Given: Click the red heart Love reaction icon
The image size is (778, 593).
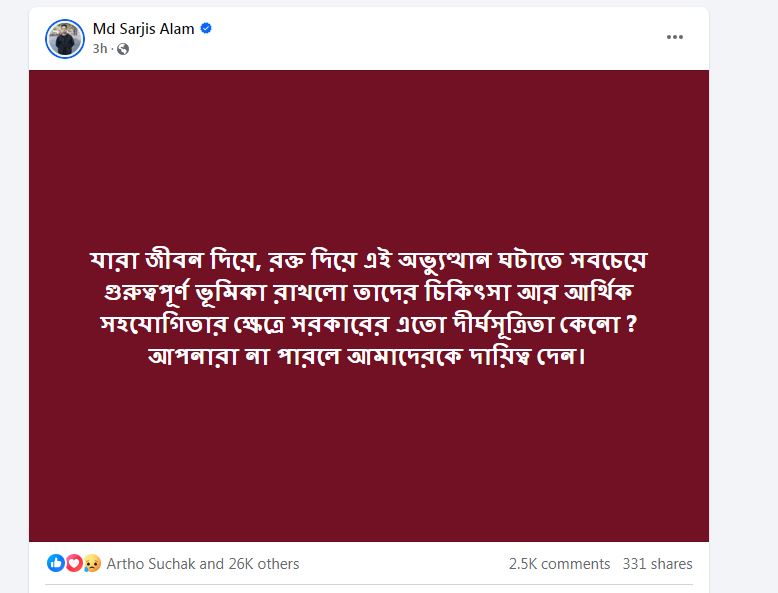Looking at the screenshot, I should pos(74,563).
